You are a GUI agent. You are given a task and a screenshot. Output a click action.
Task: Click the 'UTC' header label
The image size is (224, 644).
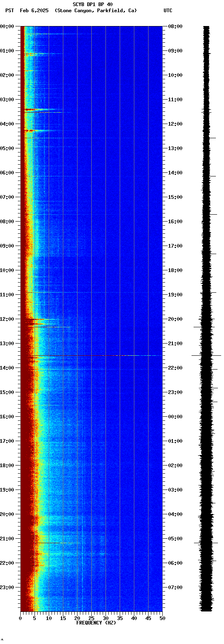pyautogui.click(x=168, y=11)
